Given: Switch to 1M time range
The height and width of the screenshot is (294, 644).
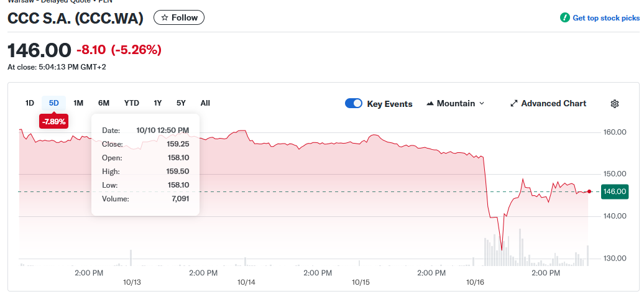Looking at the screenshot, I should point(78,103).
